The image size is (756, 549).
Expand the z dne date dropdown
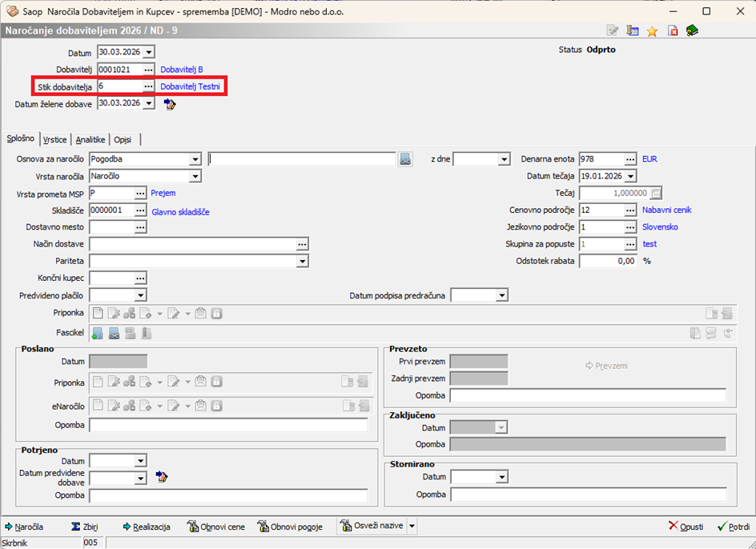coord(505,159)
